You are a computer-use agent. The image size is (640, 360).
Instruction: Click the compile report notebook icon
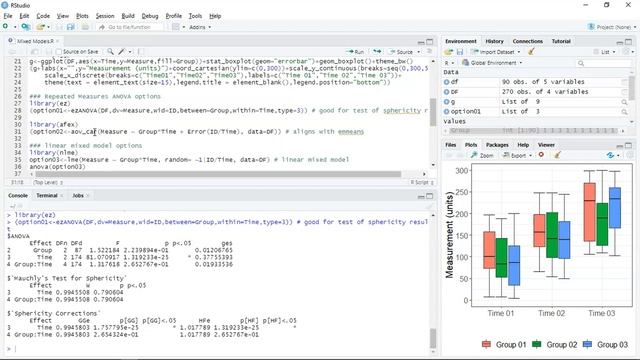pyautogui.click(x=140, y=52)
